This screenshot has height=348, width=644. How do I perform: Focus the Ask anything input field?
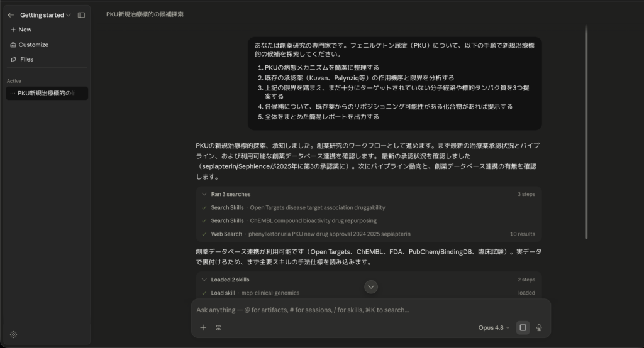[x=370, y=310]
